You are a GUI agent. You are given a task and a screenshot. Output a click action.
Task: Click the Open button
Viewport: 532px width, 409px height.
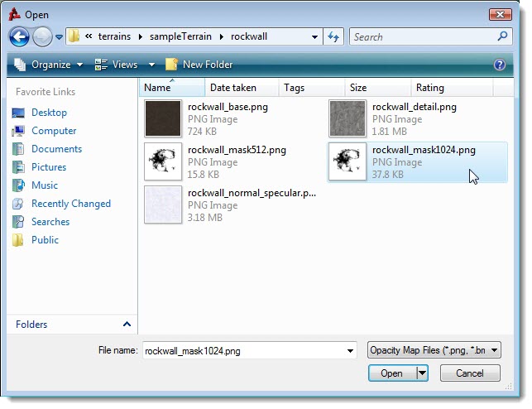392,373
